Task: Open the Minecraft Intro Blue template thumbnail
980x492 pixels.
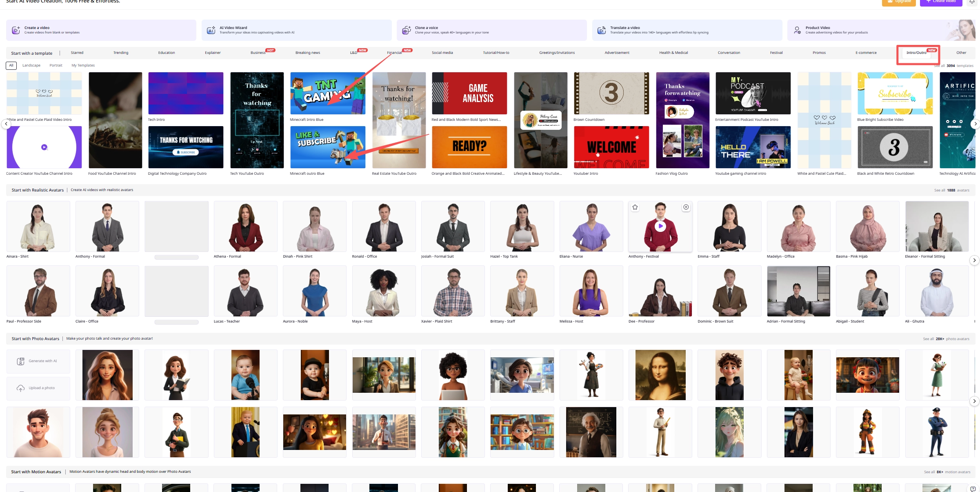Action: (328, 94)
